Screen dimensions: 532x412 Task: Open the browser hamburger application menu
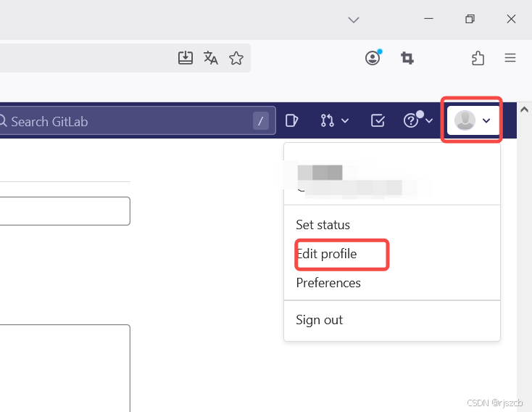pyautogui.click(x=510, y=58)
